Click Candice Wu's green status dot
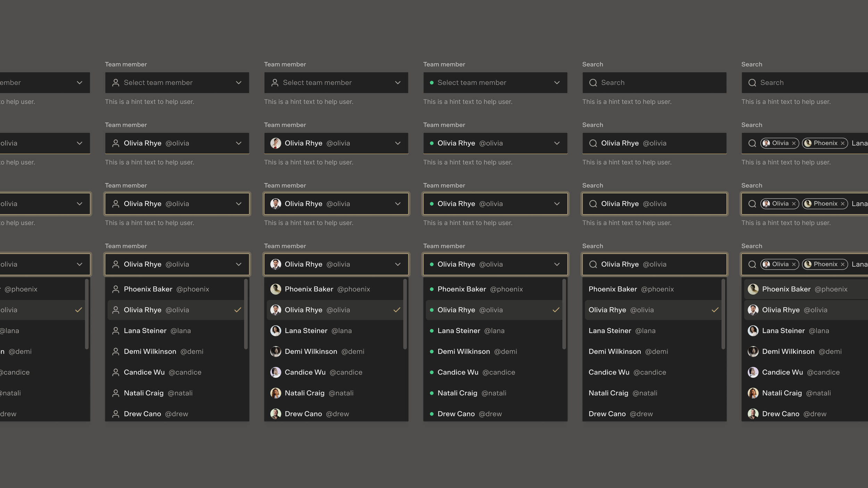This screenshot has width=868, height=488. [432, 372]
